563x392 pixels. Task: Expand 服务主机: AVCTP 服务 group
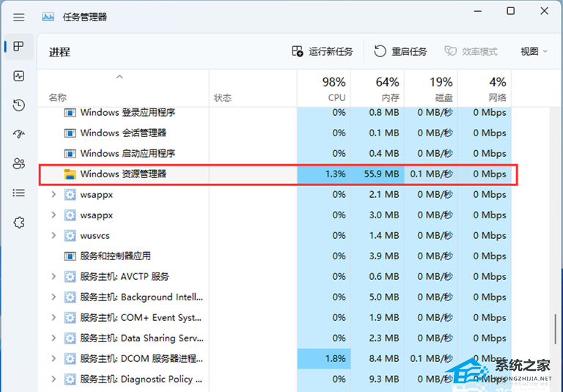tap(54, 277)
